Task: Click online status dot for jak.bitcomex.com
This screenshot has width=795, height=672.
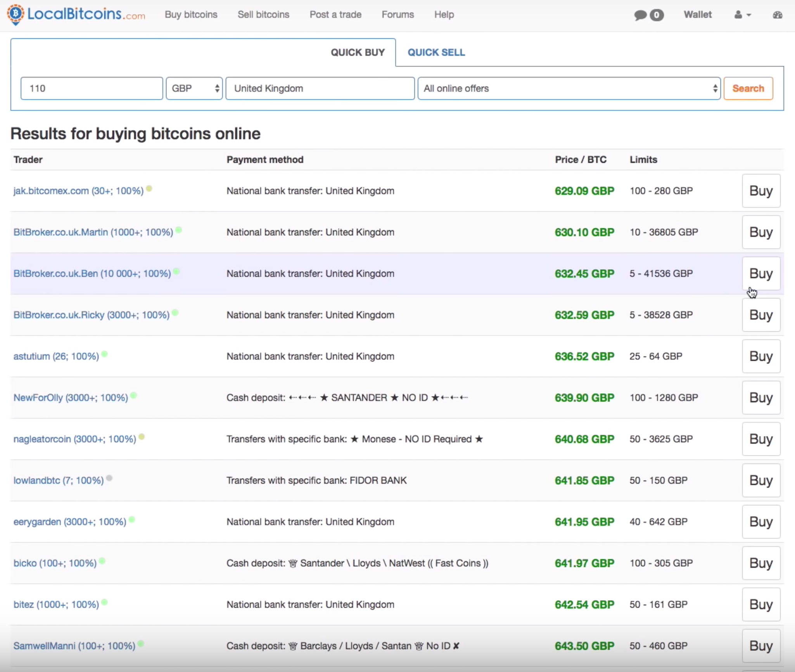Action: pos(149,189)
